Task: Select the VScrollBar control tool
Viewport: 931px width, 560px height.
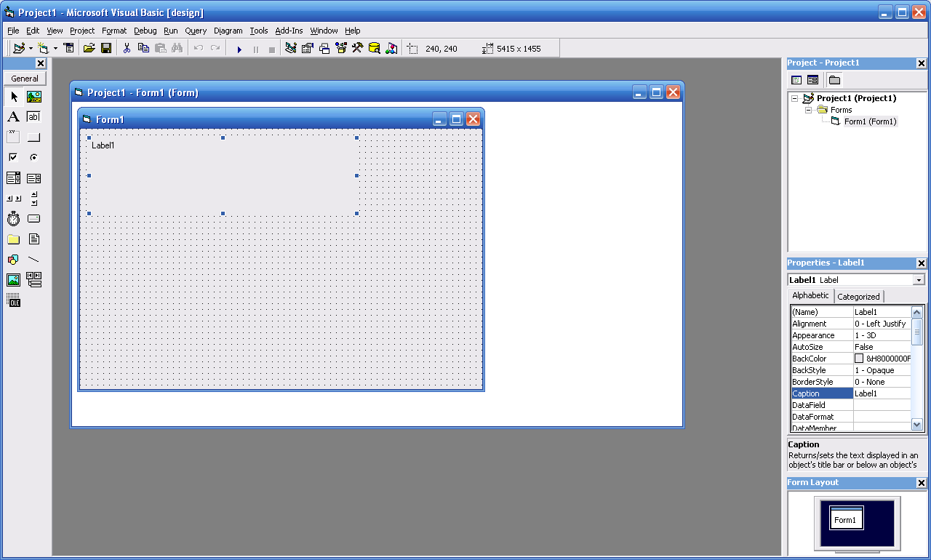Action: 34,199
